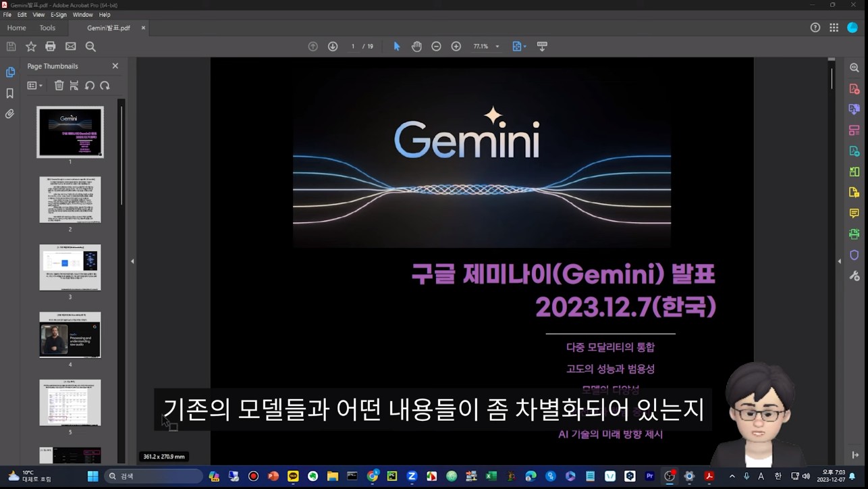This screenshot has width=868, height=489.
Task: Rotate pages counterclockwise
Action: (90, 86)
